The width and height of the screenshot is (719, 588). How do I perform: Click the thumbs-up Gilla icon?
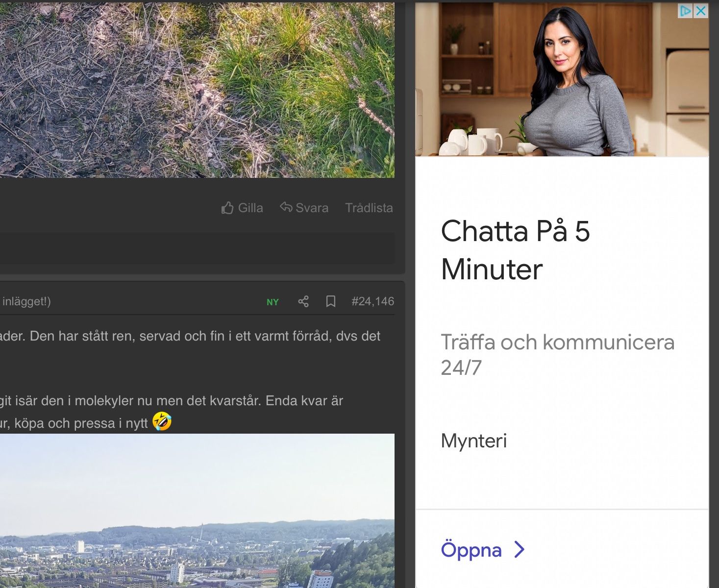pos(227,208)
